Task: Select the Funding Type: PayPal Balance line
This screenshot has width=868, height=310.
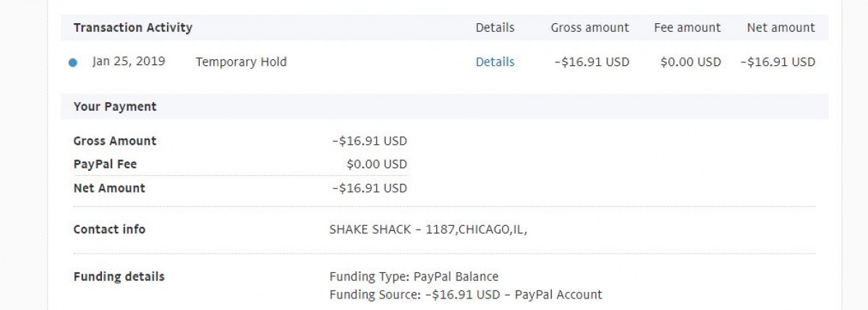Action: [x=414, y=277]
